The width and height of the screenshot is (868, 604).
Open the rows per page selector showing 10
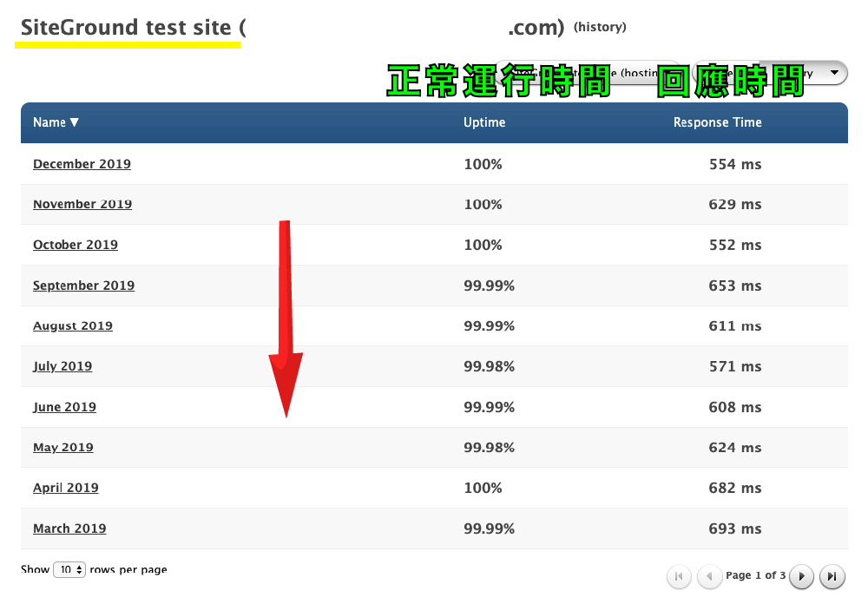[x=69, y=569]
